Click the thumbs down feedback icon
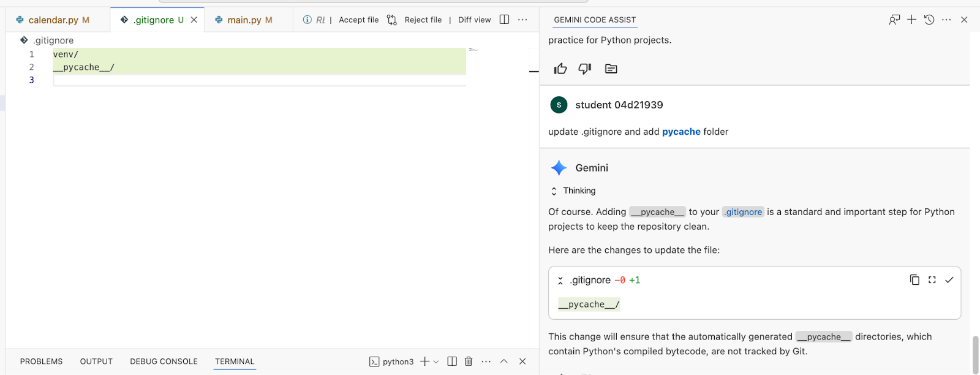 [x=585, y=69]
